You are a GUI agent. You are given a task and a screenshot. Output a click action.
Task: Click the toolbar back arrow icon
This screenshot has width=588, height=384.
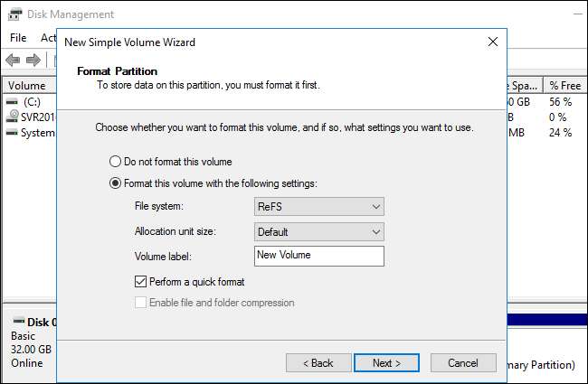tap(13, 60)
